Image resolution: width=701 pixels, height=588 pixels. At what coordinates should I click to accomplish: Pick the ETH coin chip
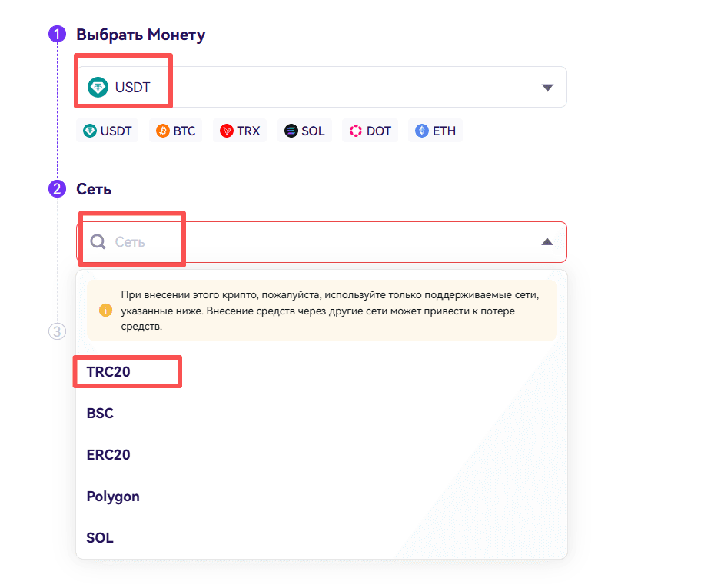[435, 131]
